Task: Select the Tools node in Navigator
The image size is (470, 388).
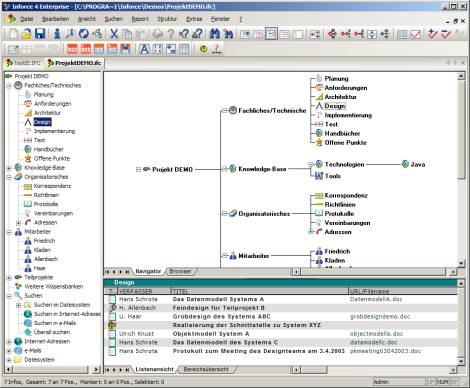Action: click(332, 176)
